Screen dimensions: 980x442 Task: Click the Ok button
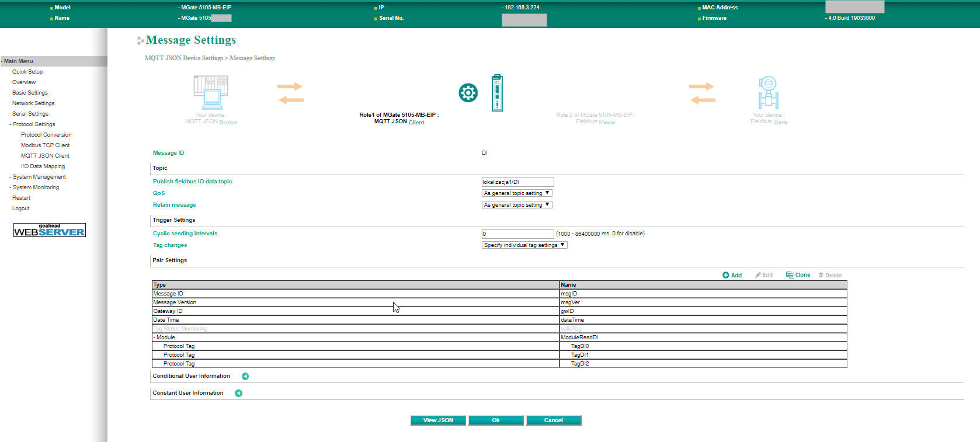point(496,420)
